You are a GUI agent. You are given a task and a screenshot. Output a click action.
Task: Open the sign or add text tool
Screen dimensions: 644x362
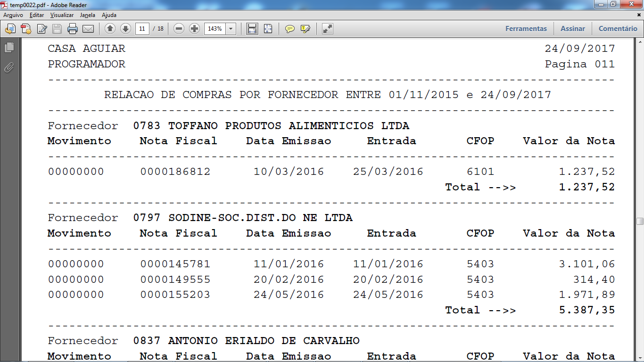(x=42, y=29)
